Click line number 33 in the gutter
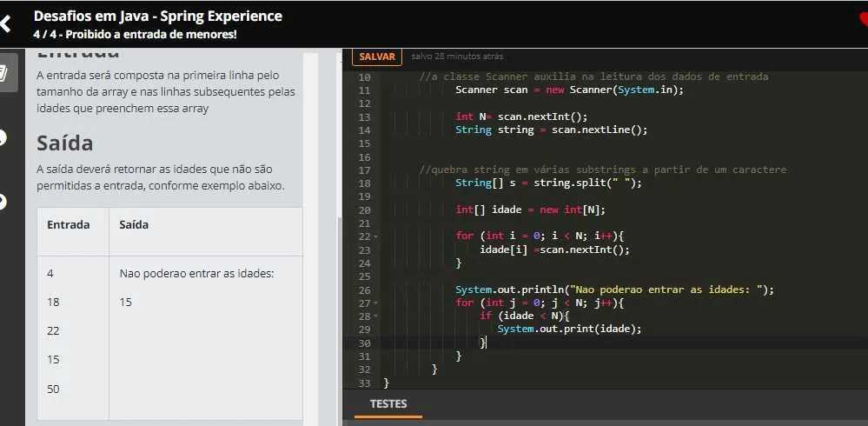This screenshot has width=868, height=426. [x=364, y=383]
